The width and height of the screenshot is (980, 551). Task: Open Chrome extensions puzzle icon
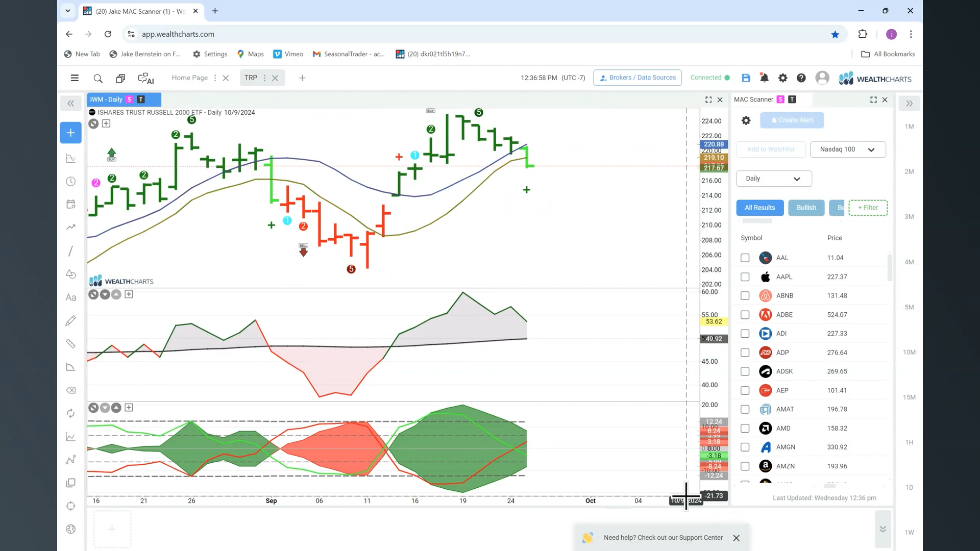click(862, 34)
